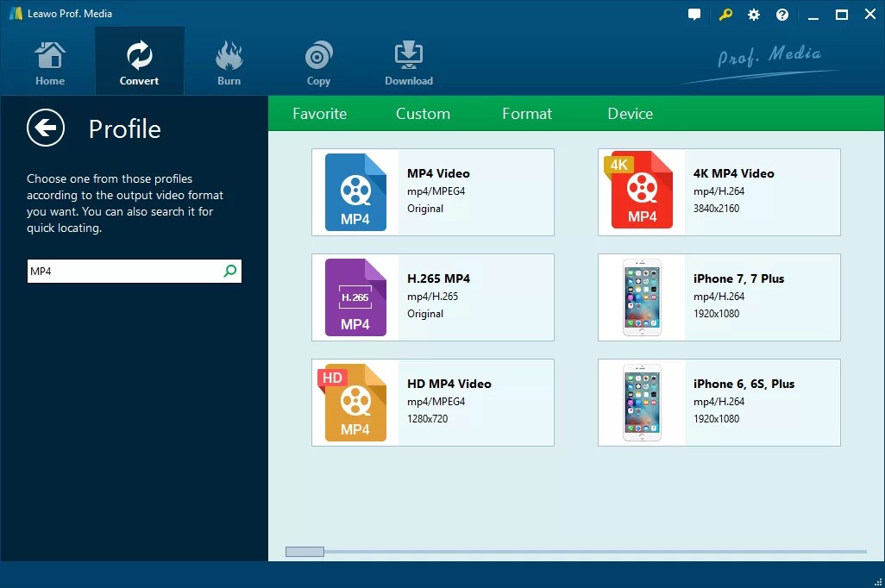Image resolution: width=885 pixels, height=588 pixels.
Task: Switch to the Device tab
Action: pyautogui.click(x=630, y=114)
